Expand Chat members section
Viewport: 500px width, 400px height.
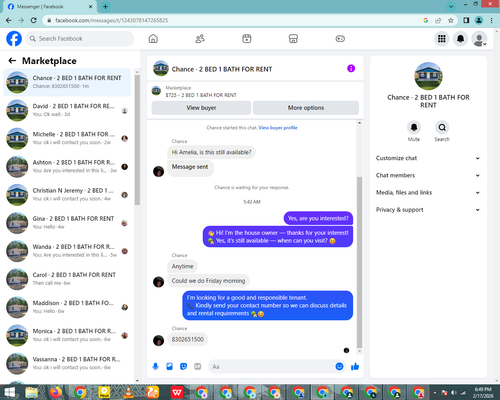428,175
